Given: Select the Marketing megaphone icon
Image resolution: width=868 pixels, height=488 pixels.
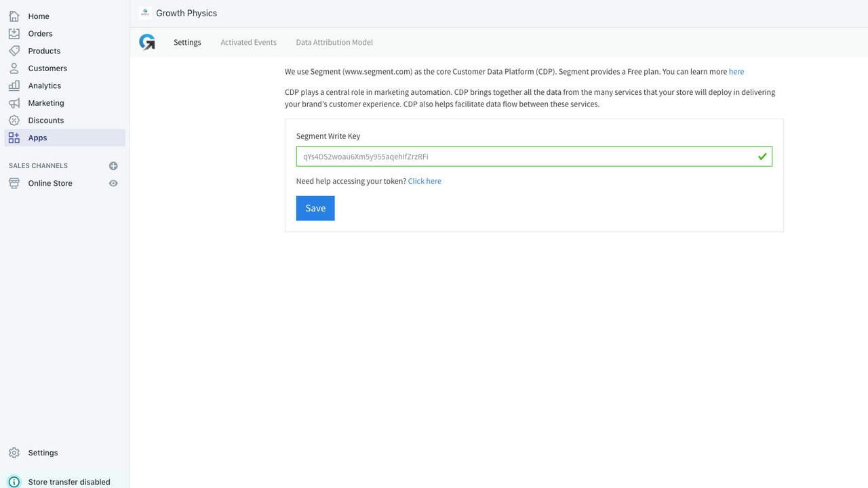Looking at the screenshot, I should pyautogui.click(x=15, y=102).
